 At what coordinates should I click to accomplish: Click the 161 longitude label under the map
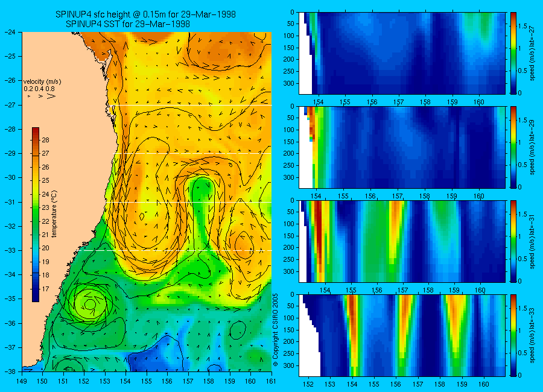pos(271,381)
